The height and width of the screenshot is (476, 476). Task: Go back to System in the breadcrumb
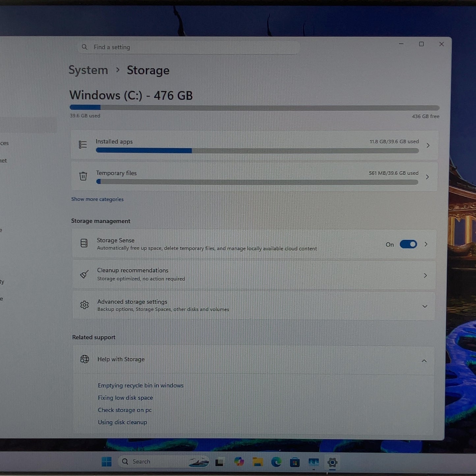[x=88, y=70]
